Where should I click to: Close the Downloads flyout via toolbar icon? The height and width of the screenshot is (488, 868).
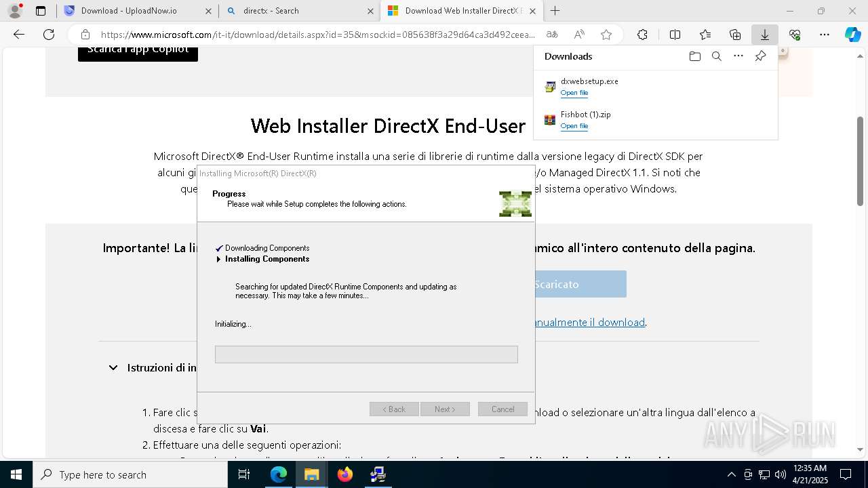764,35
